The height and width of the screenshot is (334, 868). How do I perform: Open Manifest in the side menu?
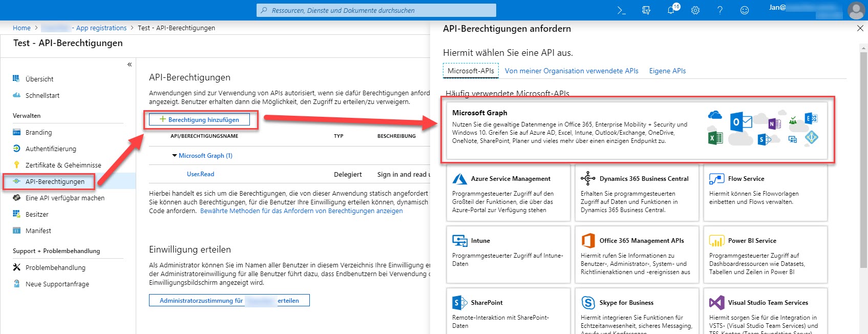tap(38, 231)
